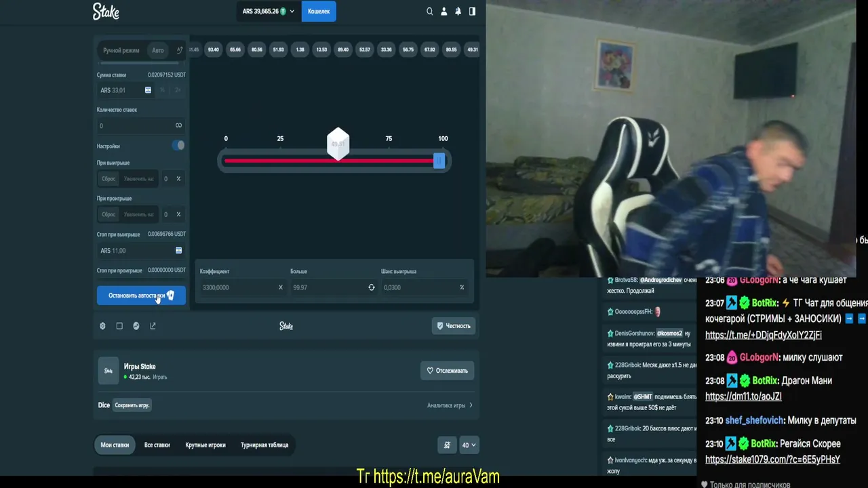Click the bet list filter icon beside 40
Screen dimensions: 868x488
pos(447,445)
